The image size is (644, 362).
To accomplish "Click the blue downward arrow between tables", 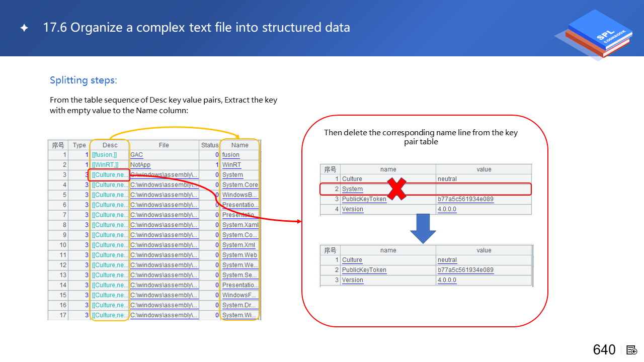I will point(423,229).
